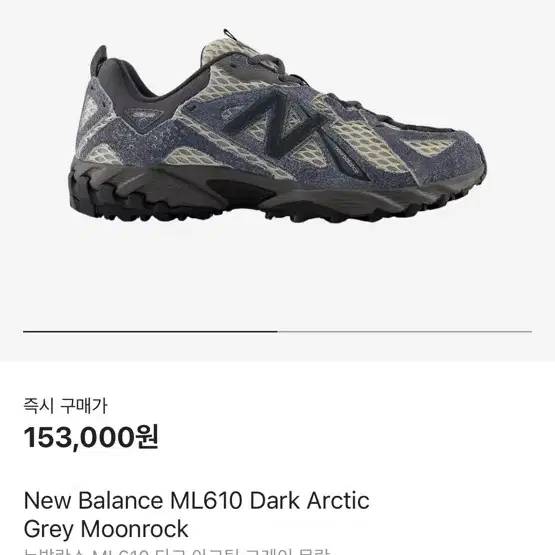This screenshot has height=555, width=555.
Task: Click the tongue loop atop the shoe
Action: click(229, 35)
